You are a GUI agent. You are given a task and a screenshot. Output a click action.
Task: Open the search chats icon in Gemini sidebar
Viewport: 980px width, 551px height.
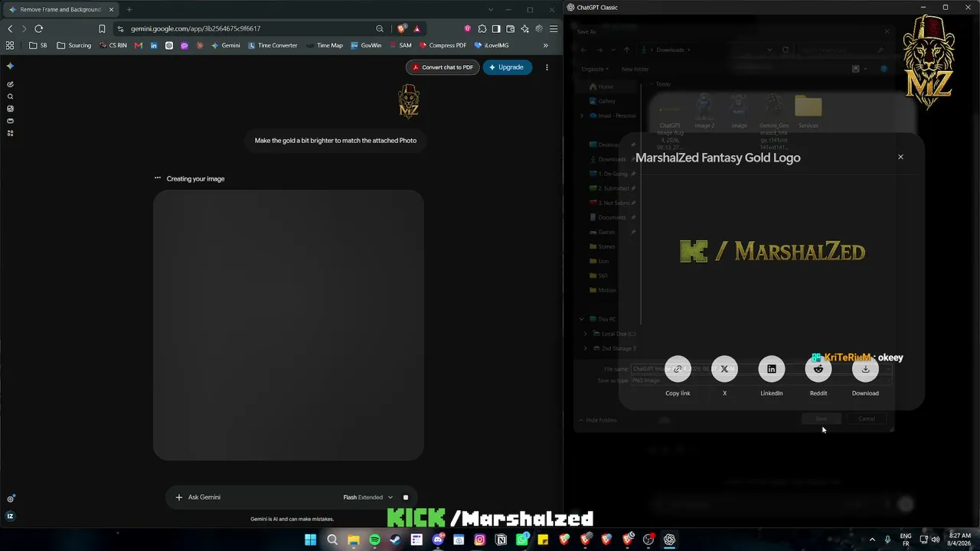[x=10, y=96]
